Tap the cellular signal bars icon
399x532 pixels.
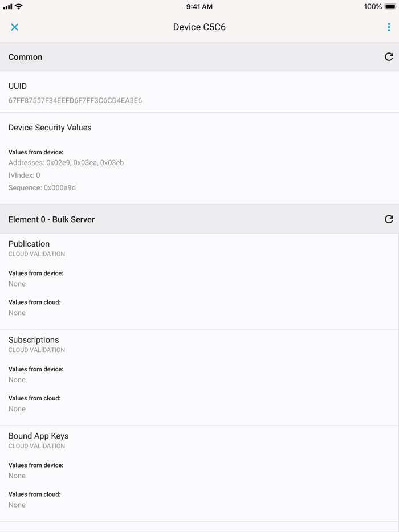[7, 7]
